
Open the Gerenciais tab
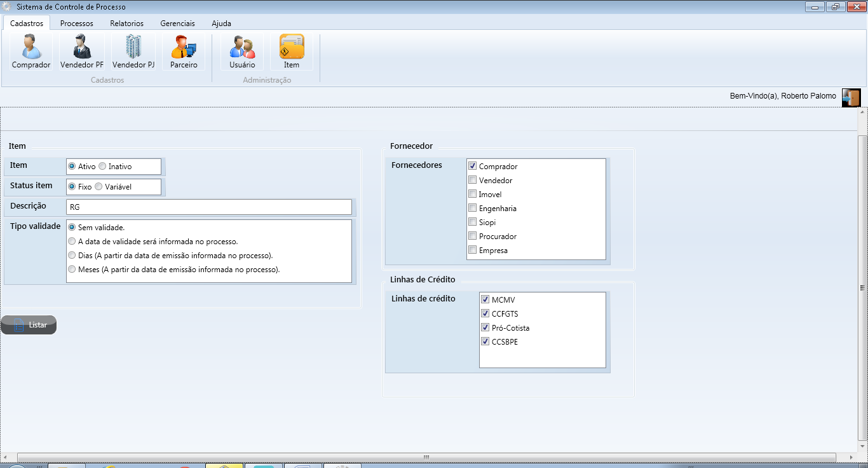click(177, 23)
